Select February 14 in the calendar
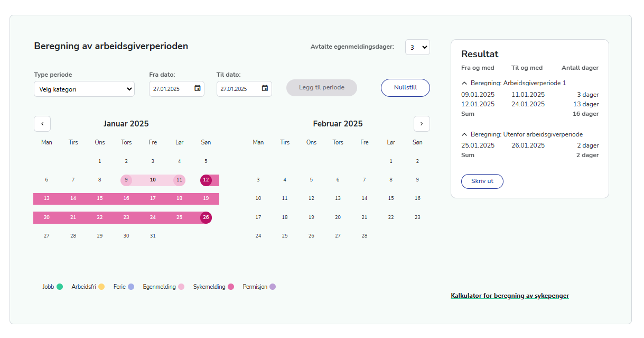644x338 pixels. (365, 198)
